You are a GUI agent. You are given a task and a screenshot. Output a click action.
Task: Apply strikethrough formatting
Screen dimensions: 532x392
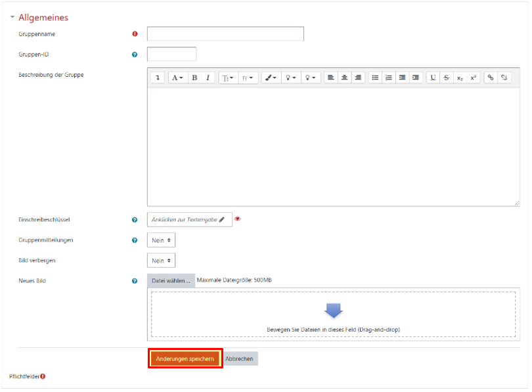click(x=447, y=77)
